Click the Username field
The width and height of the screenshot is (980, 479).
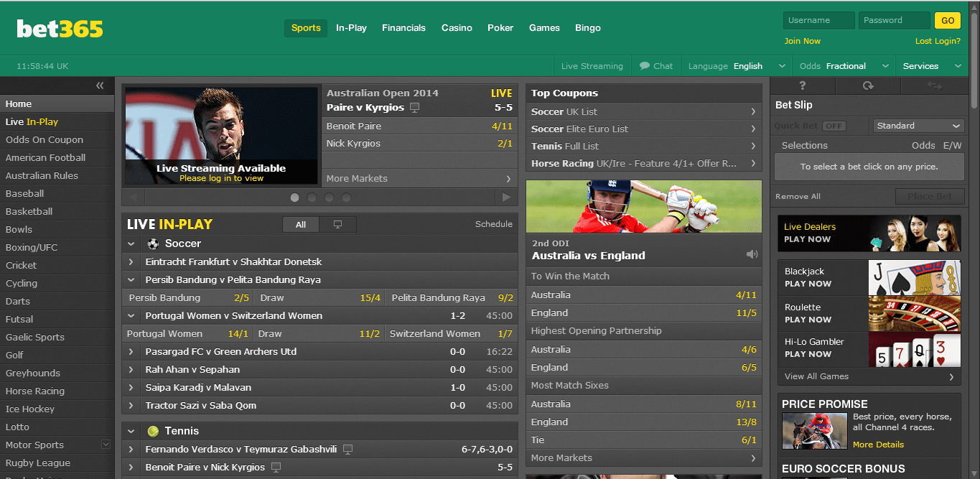pyautogui.click(x=818, y=21)
